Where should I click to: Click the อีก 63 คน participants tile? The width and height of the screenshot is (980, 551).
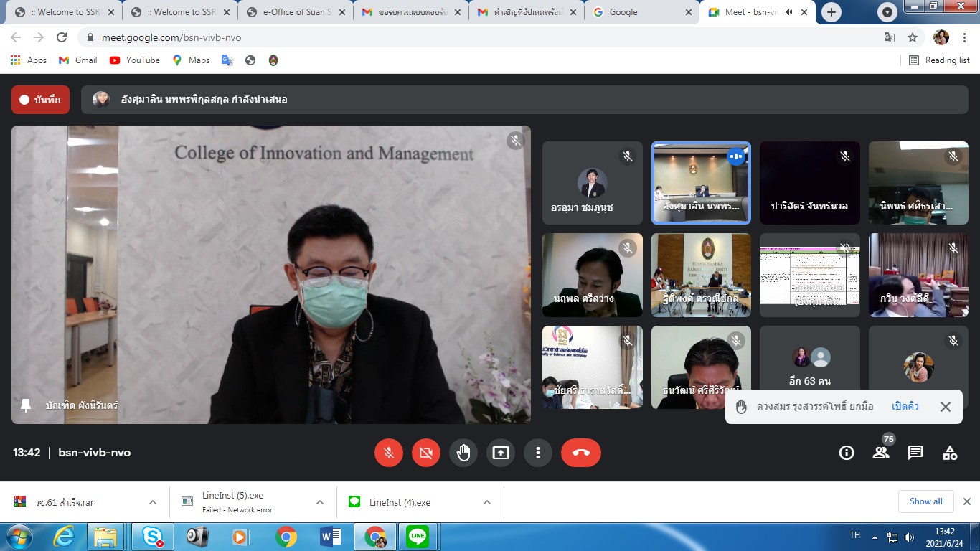click(809, 367)
